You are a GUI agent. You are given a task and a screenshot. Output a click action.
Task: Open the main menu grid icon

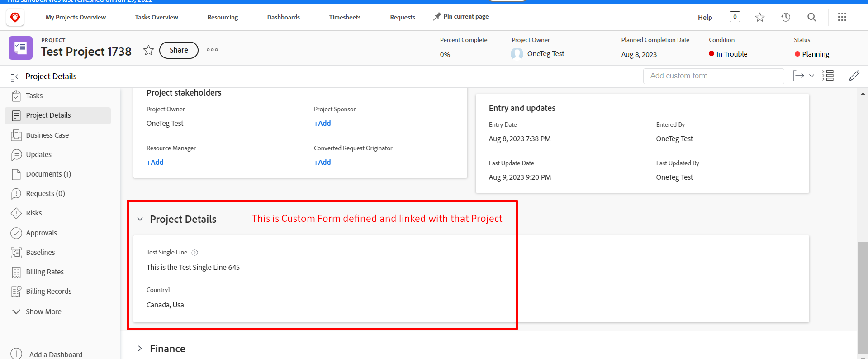(x=842, y=17)
